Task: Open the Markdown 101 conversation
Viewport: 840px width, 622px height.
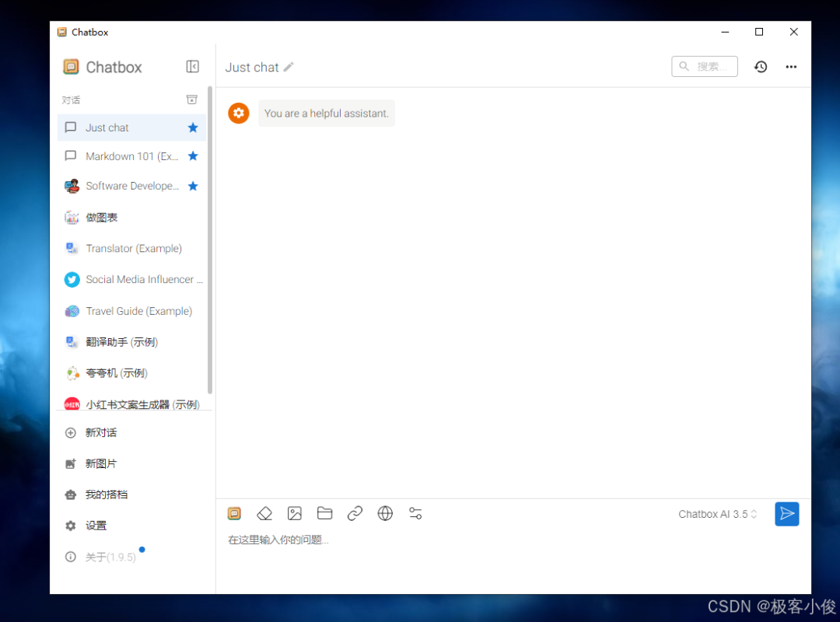Action: tap(131, 156)
